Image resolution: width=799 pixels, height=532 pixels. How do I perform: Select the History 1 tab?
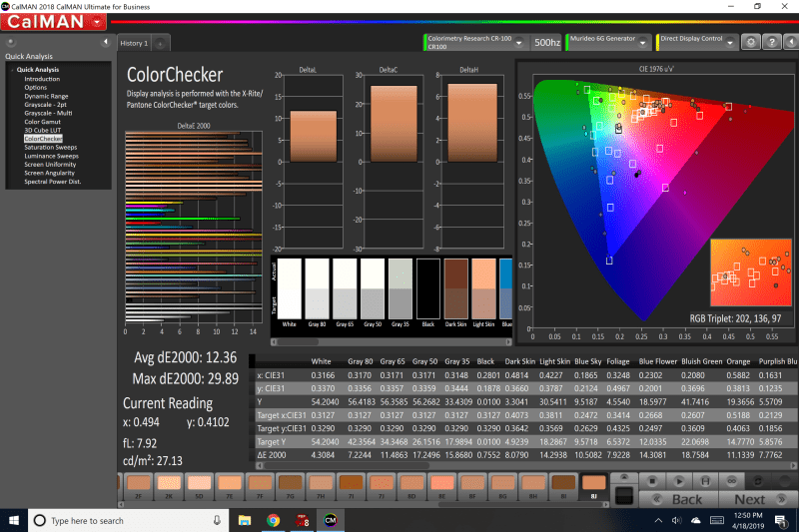(134, 43)
